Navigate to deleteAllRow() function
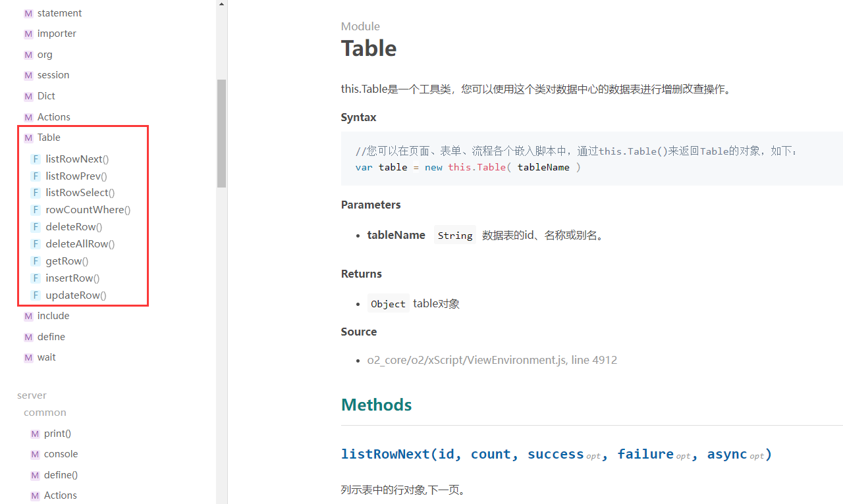Viewport: 843px width, 504px height. (x=80, y=244)
